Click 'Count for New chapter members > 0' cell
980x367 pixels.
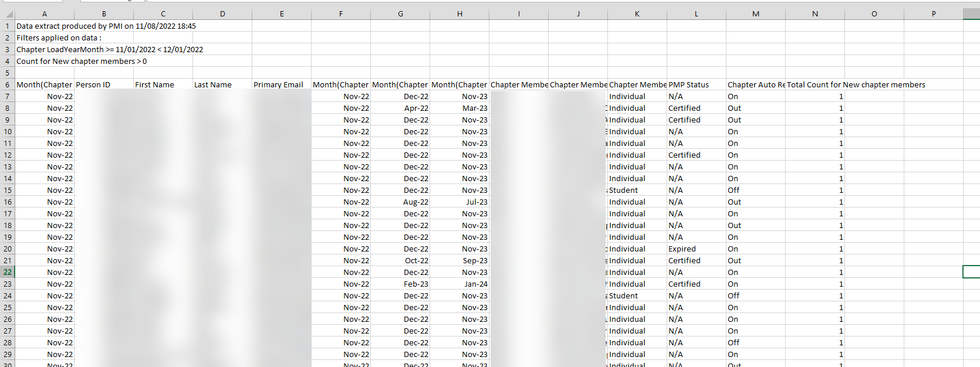point(82,61)
